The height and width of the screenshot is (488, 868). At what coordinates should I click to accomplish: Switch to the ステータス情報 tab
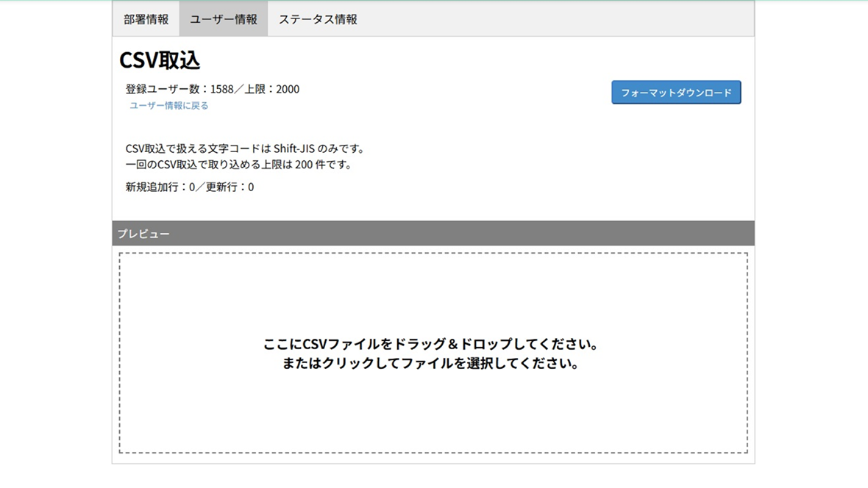(318, 19)
